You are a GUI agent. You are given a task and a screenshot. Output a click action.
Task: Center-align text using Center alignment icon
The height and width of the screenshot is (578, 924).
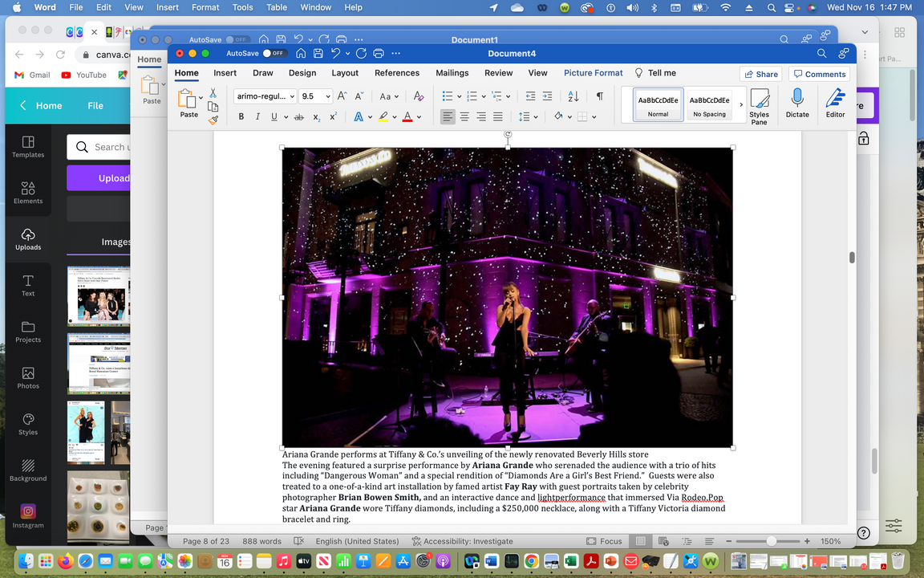[x=464, y=117]
